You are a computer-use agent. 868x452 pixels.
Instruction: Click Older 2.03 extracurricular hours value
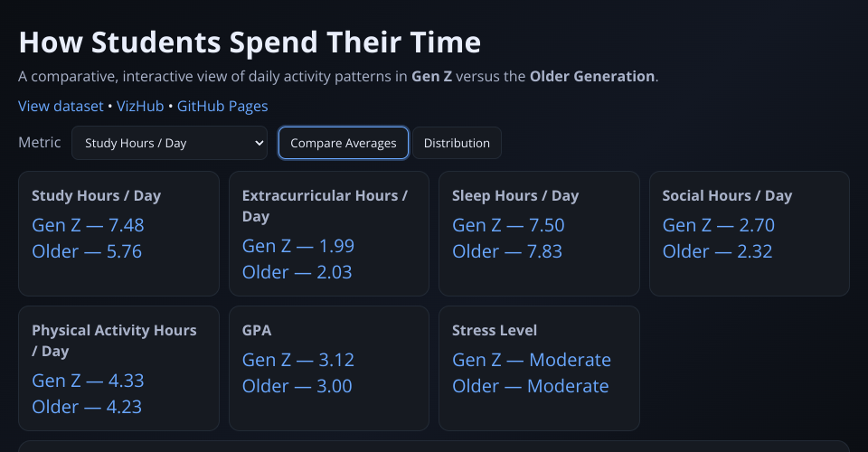point(298,272)
